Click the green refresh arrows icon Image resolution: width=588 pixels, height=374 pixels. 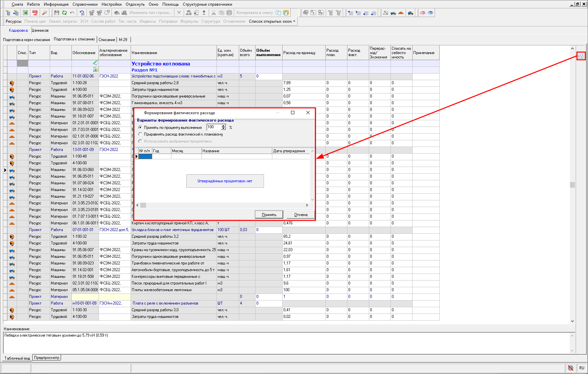point(64,13)
